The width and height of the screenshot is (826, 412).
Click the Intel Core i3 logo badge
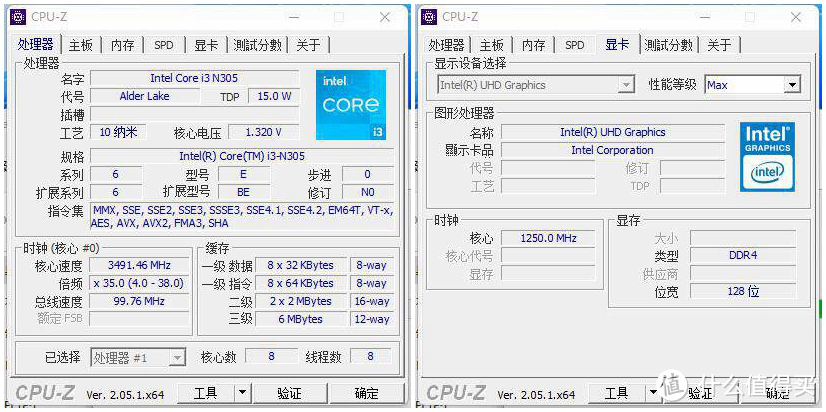pyautogui.click(x=351, y=105)
